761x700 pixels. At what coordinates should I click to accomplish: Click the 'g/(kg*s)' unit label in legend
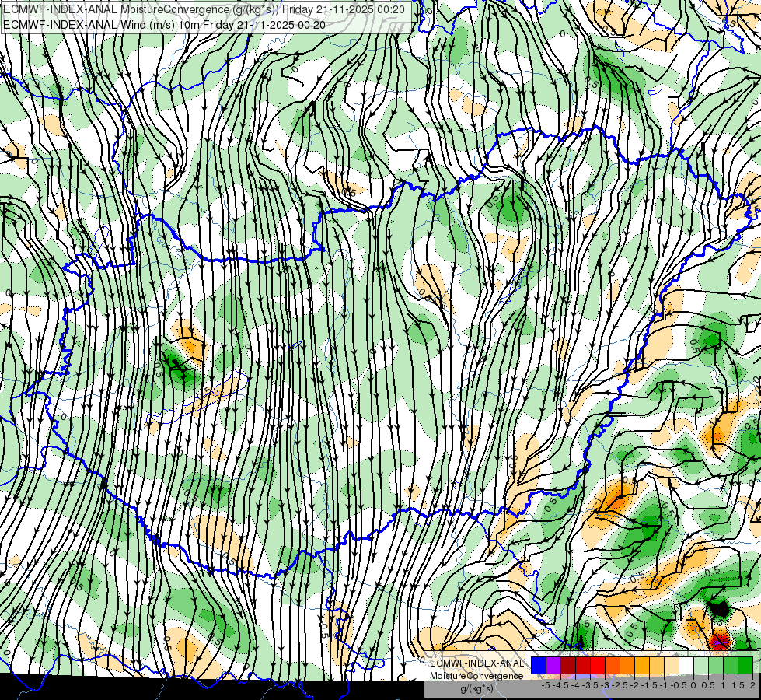[476, 688]
